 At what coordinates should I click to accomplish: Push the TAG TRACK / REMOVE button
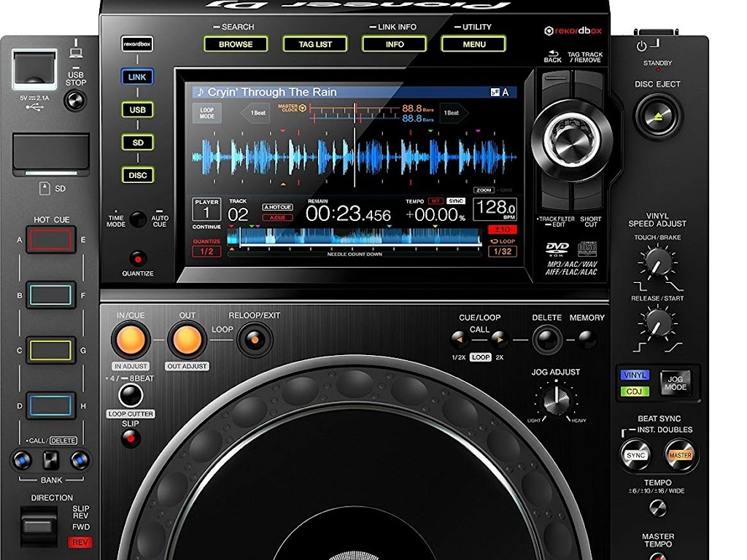click(x=589, y=86)
